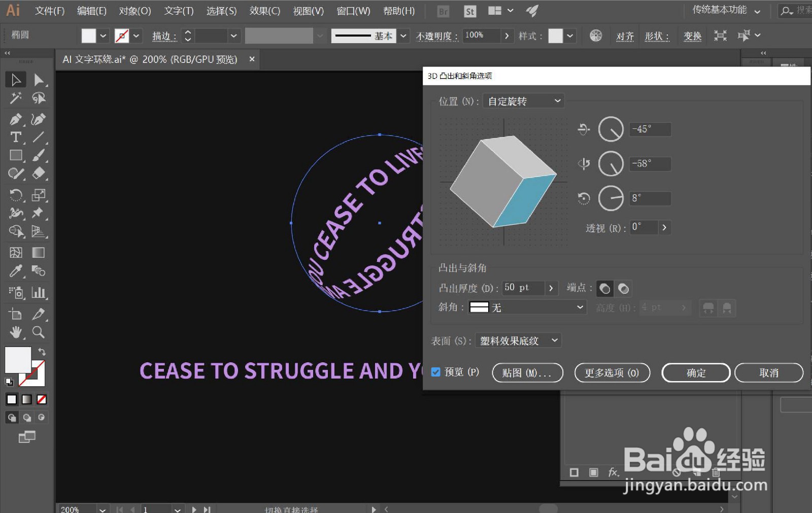
Task: Open the 文件(F) menu
Action: (x=50, y=11)
